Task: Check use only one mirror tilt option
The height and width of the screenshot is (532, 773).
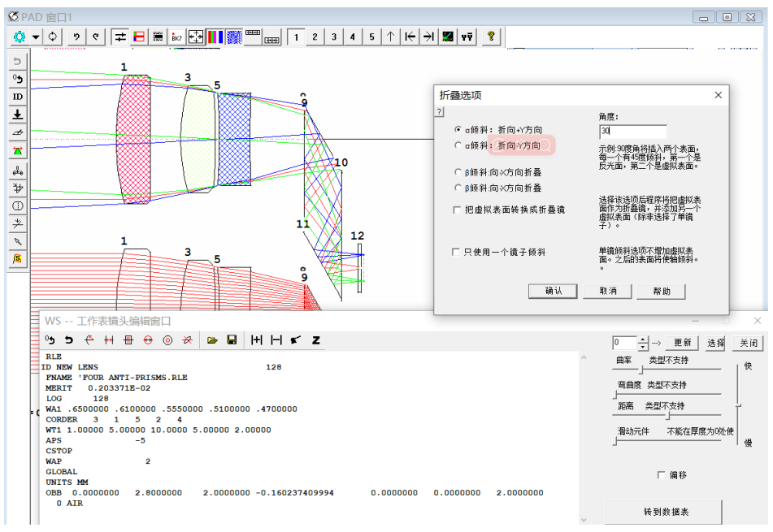Action: pyautogui.click(x=456, y=253)
